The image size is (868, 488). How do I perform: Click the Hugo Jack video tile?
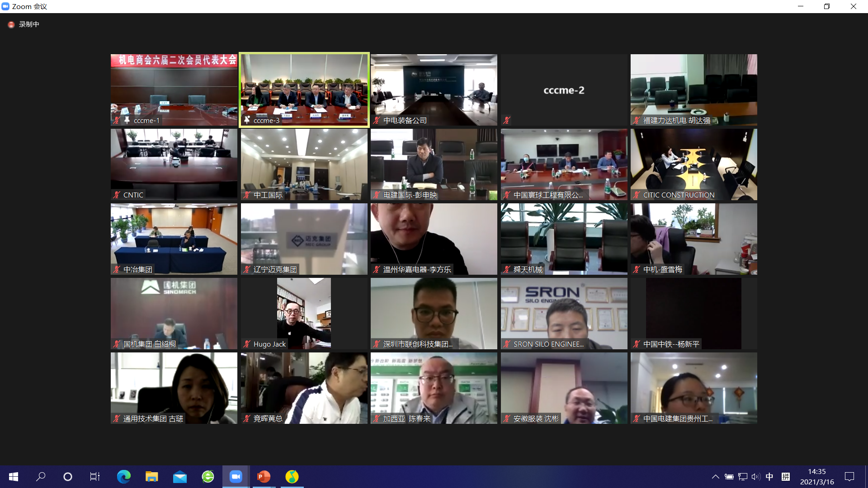(x=304, y=314)
